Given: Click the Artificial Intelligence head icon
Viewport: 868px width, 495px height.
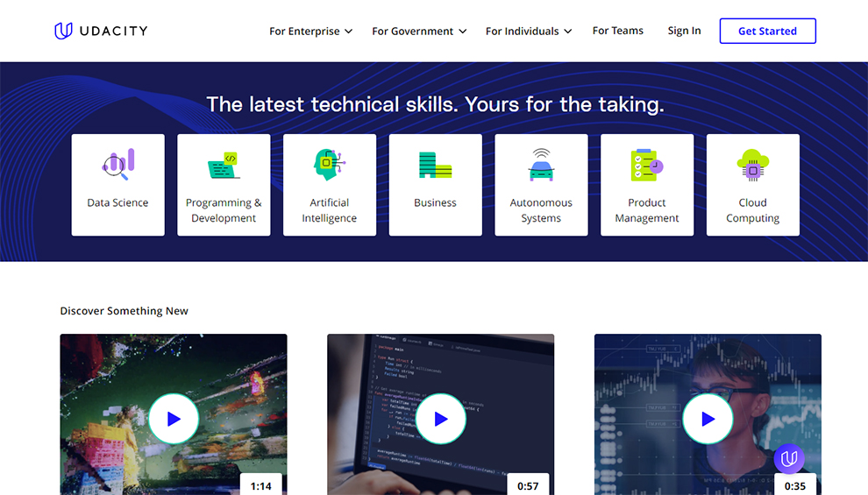Looking at the screenshot, I should (x=330, y=164).
